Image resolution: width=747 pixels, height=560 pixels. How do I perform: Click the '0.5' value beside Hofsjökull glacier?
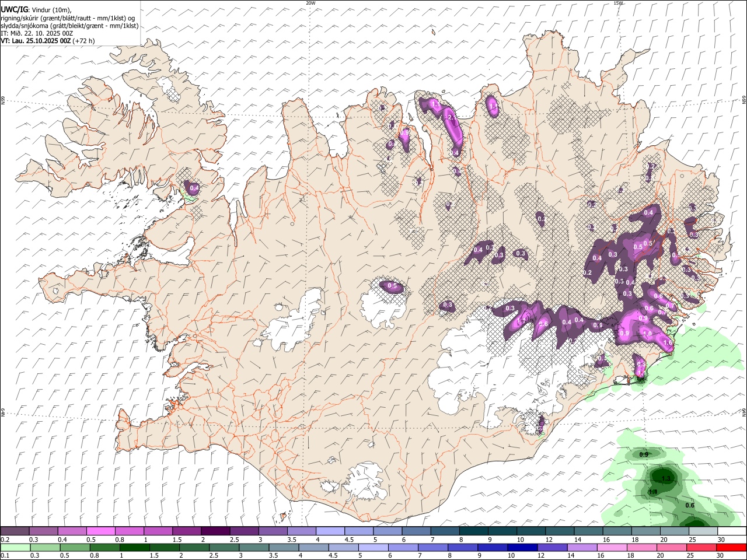[393, 286]
